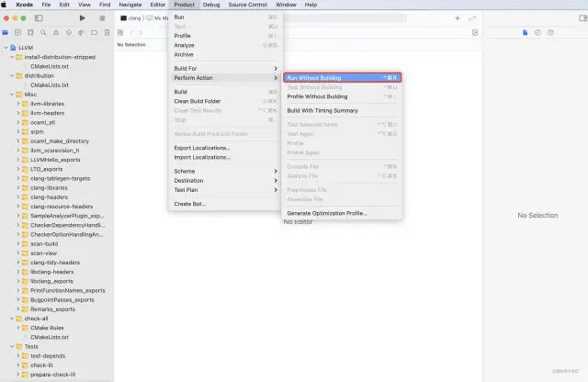
Task: Collapse the LLVM project root
Action: (x=6, y=48)
